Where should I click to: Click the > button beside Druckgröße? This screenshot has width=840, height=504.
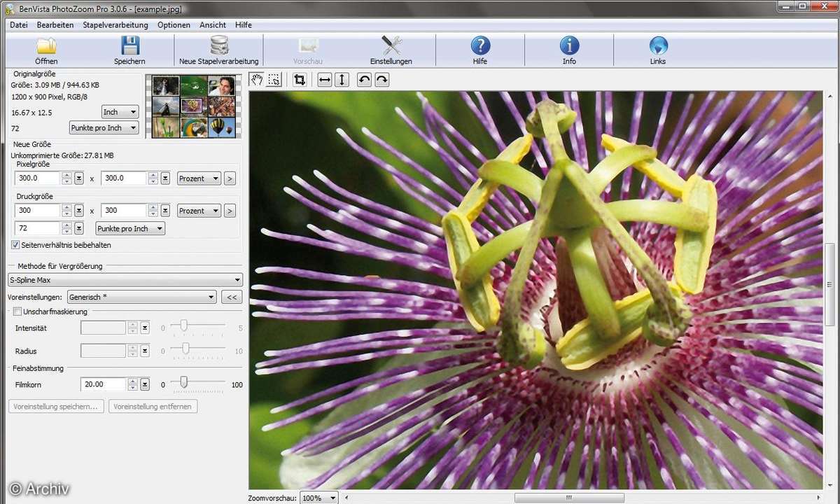click(230, 211)
